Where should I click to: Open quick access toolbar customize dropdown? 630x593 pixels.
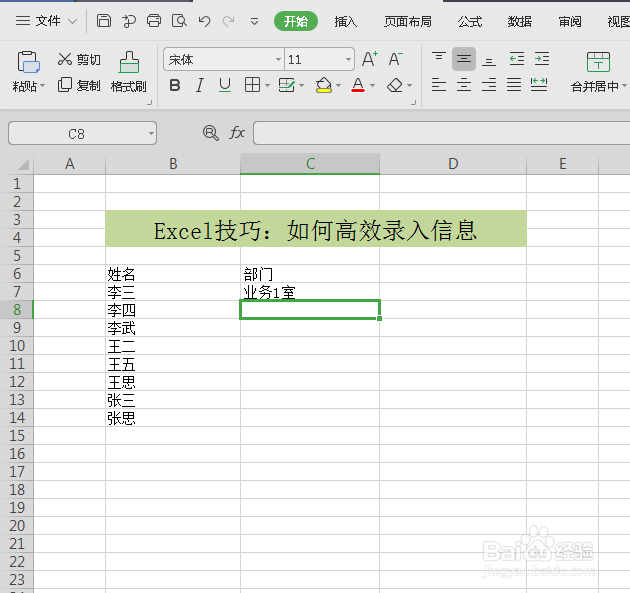[x=254, y=21]
